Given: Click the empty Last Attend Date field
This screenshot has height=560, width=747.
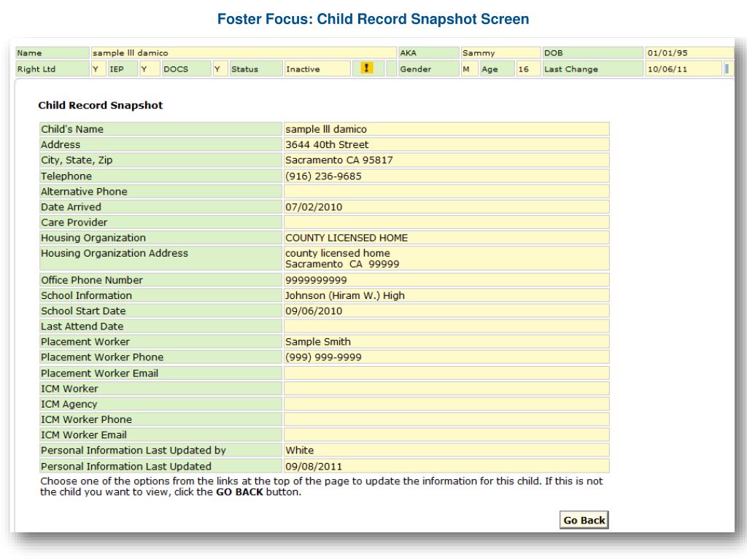Looking at the screenshot, I should 446,326.
